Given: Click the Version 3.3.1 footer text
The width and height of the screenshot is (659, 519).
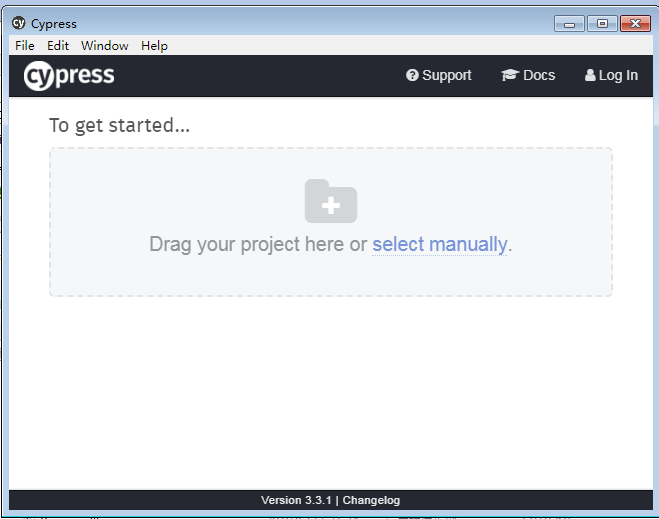Looking at the screenshot, I should 296,500.
